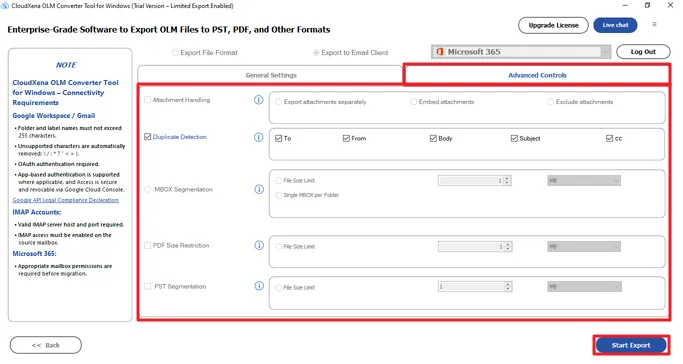Show the PST Segmentation info icon
Image resolution: width=683 pixels, height=364 pixels.
point(259,286)
